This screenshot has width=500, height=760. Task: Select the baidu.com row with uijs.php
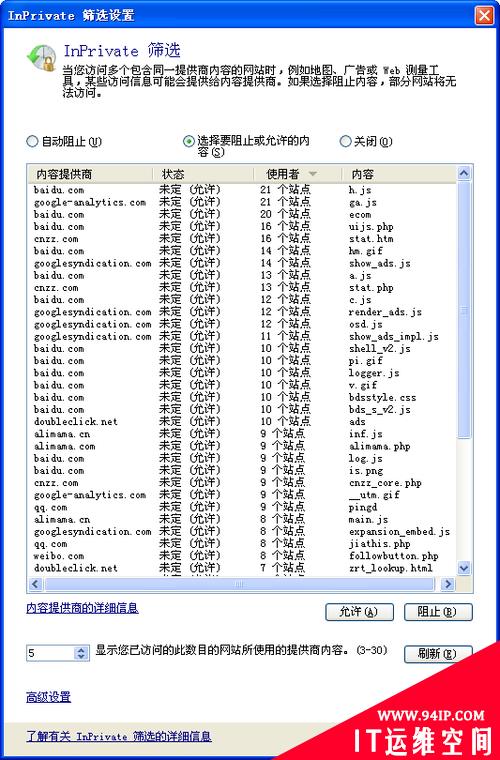(x=242, y=226)
